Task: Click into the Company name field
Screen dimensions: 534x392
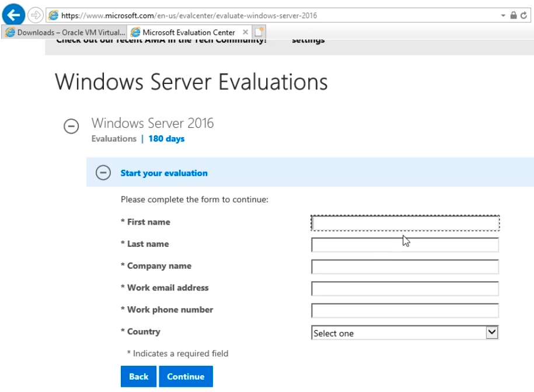Action: (x=405, y=267)
